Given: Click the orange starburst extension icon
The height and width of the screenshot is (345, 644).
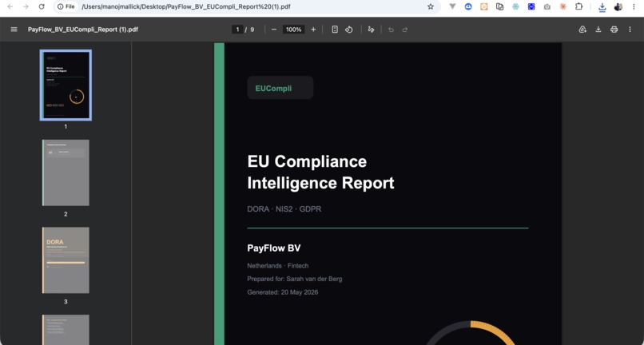Looking at the screenshot, I should coord(563,6).
